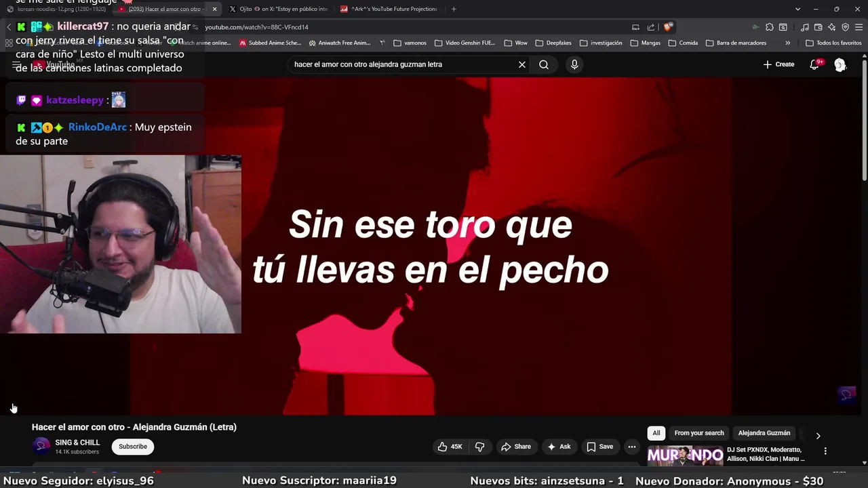Open options for the DJ Set PXNDX video
This screenshot has height=488, width=868.
pos(825,451)
